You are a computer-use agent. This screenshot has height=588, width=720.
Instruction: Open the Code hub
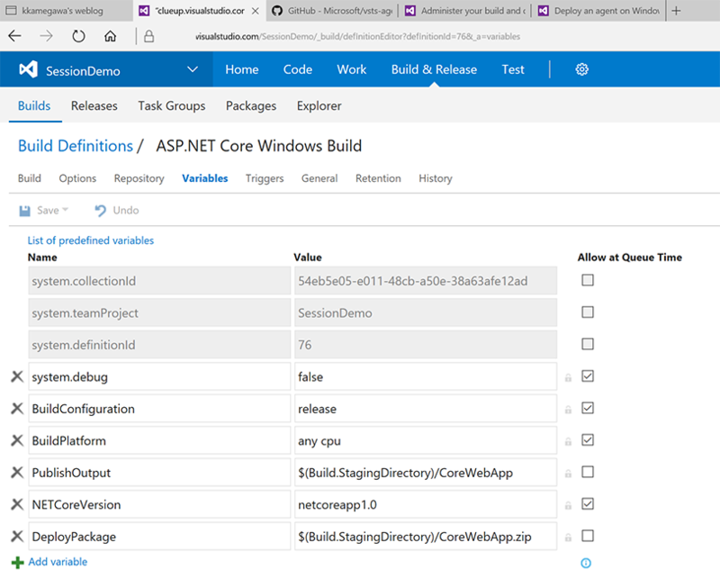(x=298, y=69)
